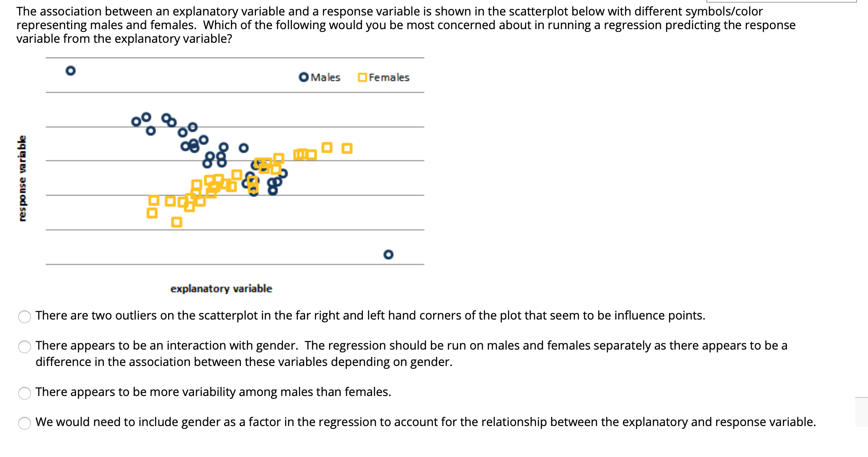
Task: Click the filled circle Males legend marker
Action: pyautogui.click(x=303, y=77)
